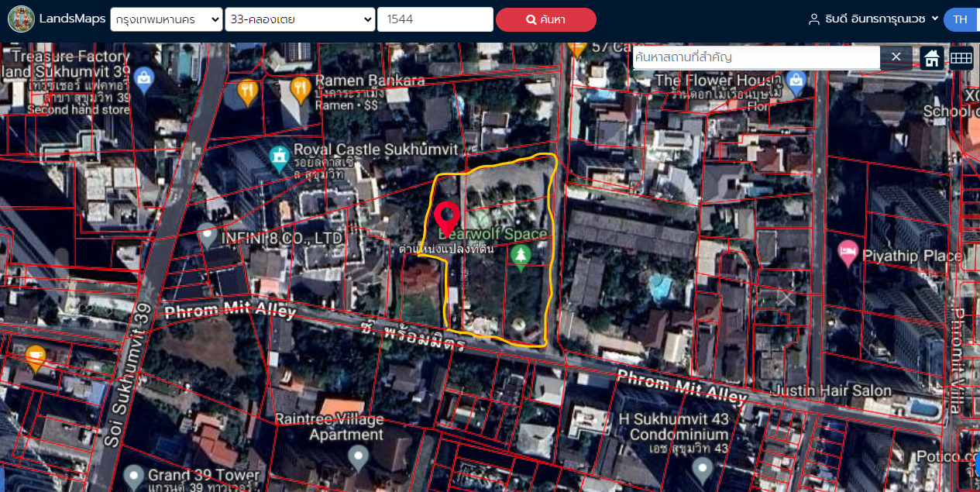This screenshot has height=492, width=980.
Task: Click the Piyathip Place label text
Action: click(913, 256)
